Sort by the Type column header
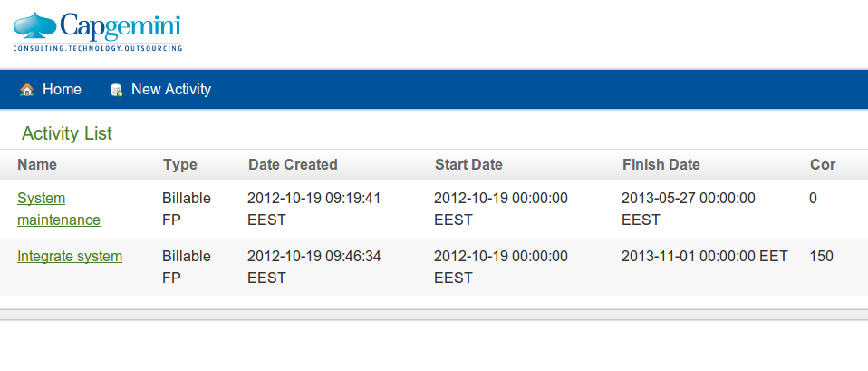Viewport: 868px width, 371px height. click(180, 165)
